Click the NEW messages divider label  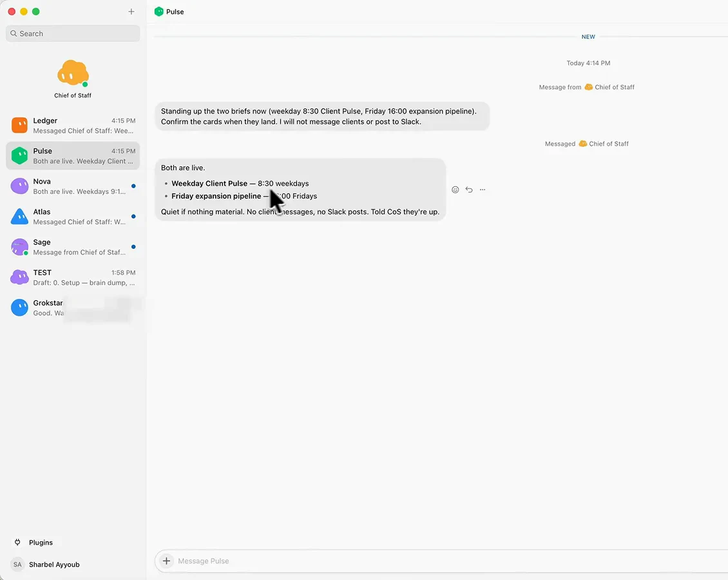588,37
